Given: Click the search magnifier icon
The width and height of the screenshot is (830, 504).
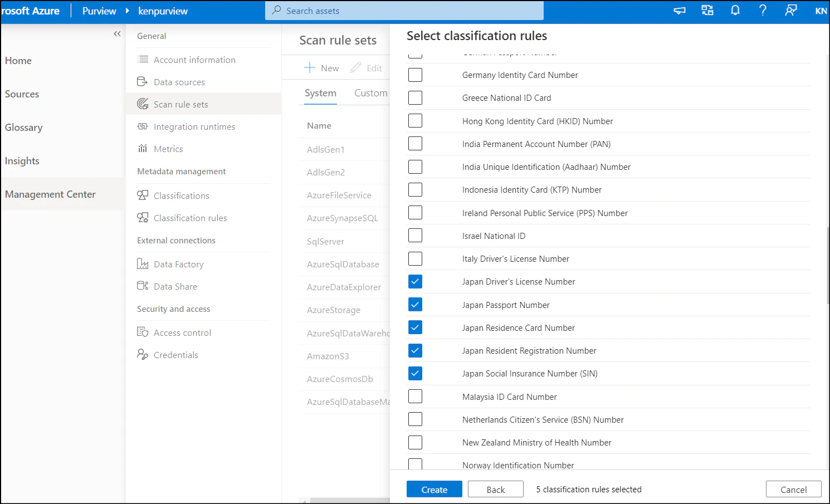Looking at the screenshot, I should [x=276, y=11].
